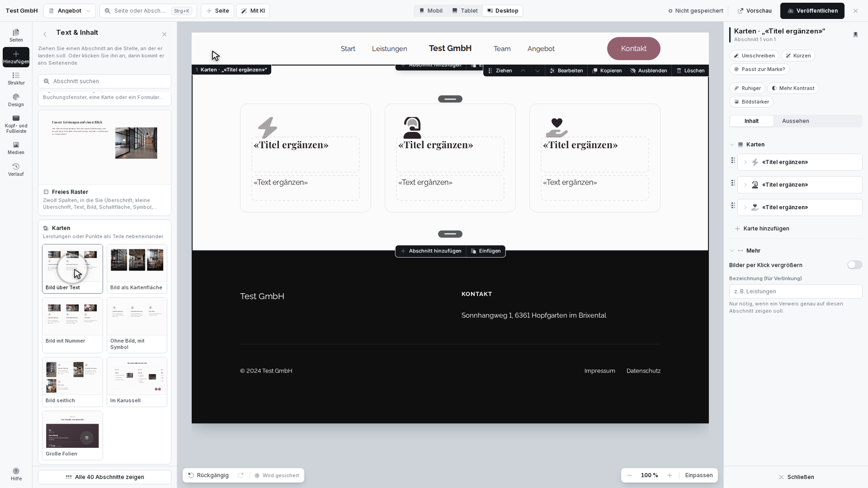Open the Hilfe help icon

click(16, 474)
